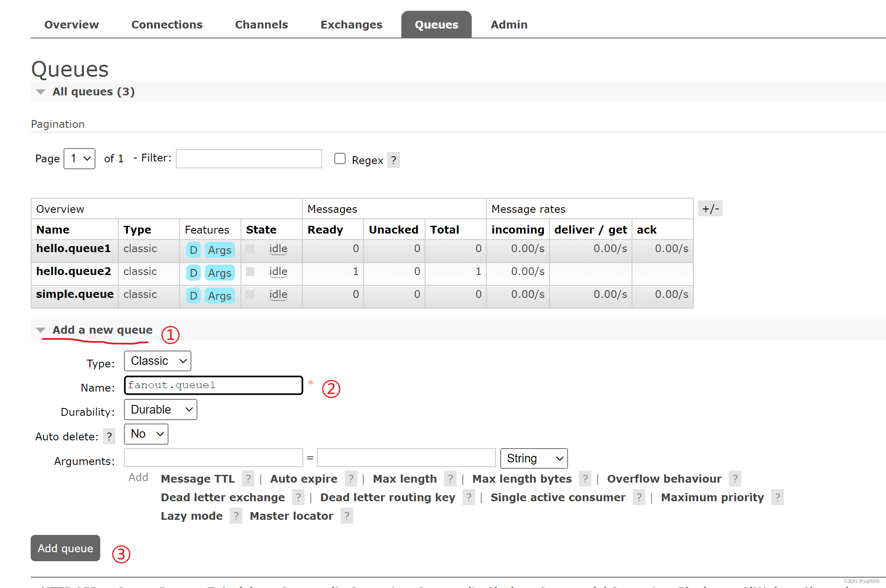The height and width of the screenshot is (588, 886).
Task: Click help icon after Max length bytes
Action: pyautogui.click(x=585, y=479)
